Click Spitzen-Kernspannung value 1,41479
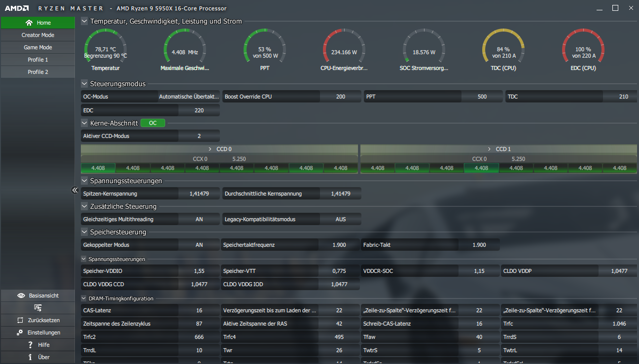The image size is (639, 364). click(x=199, y=194)
